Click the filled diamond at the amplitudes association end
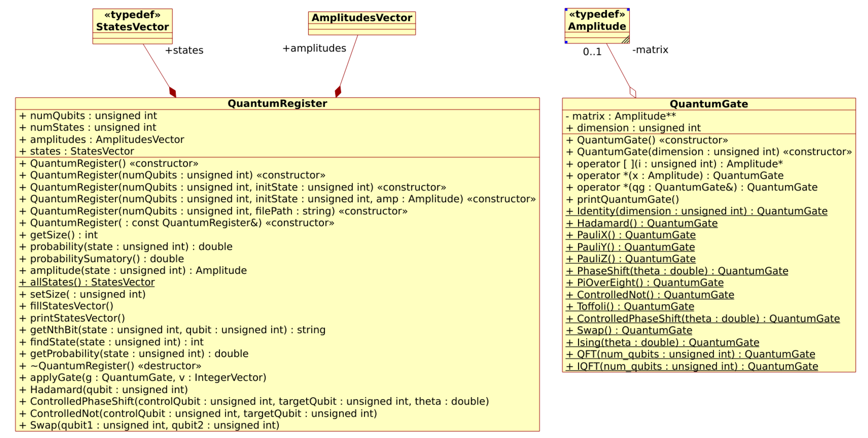Image resolution: width=868 pixels, height=438 pixels. tap(338, 92)
